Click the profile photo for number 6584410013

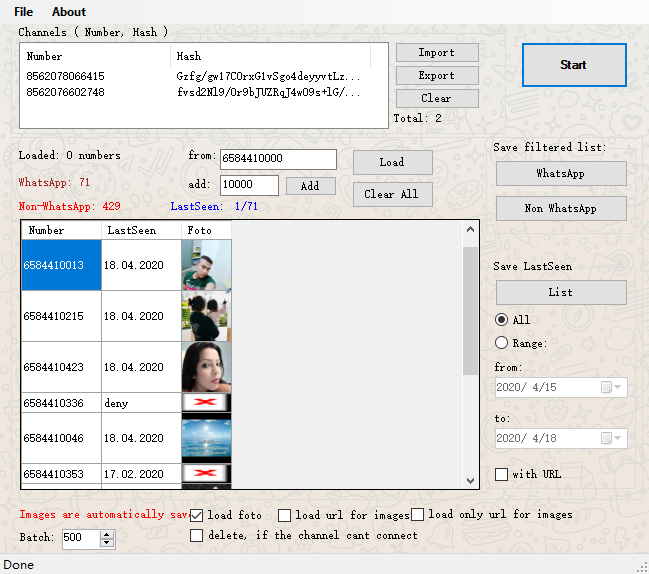pyautogui.click(x=206, y=266)
